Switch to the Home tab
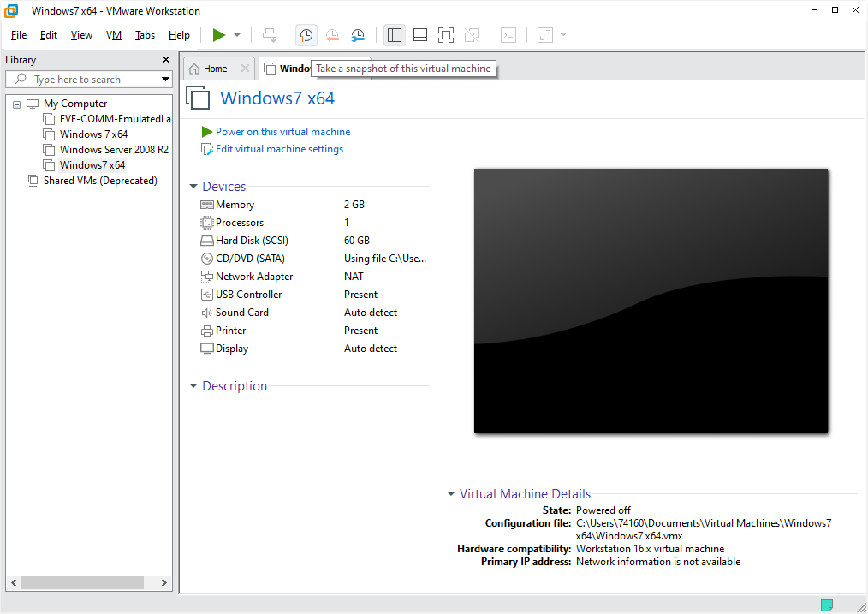Image resolution: width=868 pixels, height=614 pixels. click(x=216, y=69)
